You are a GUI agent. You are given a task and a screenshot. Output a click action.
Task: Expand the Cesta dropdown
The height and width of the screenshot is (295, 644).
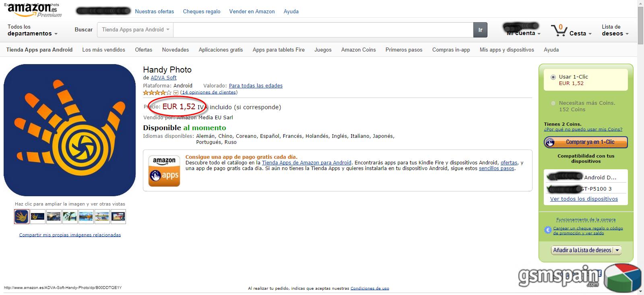coord(580,33)
